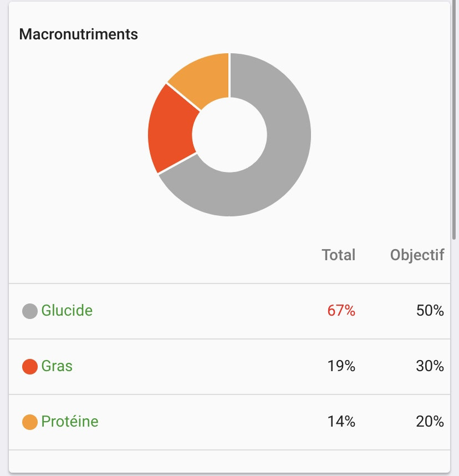Click the Objectif column header
This screenshot has width=459, height=476.
417,255
